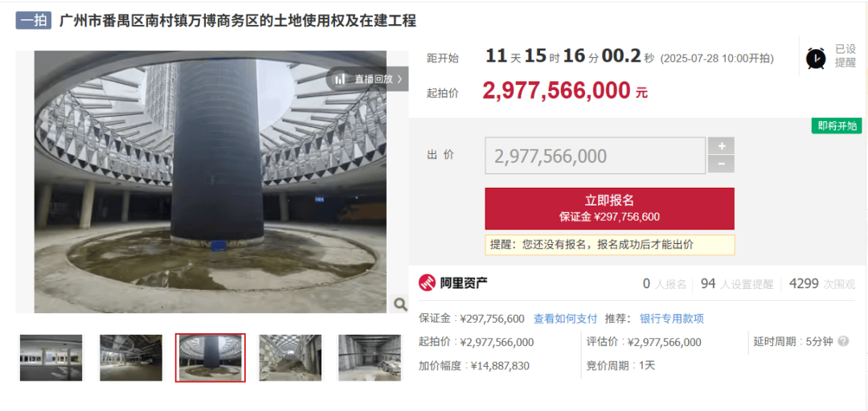Select the fifth thumbnail of the corridor
This screenshot has height=411, width=868.
tap(370, 357)
